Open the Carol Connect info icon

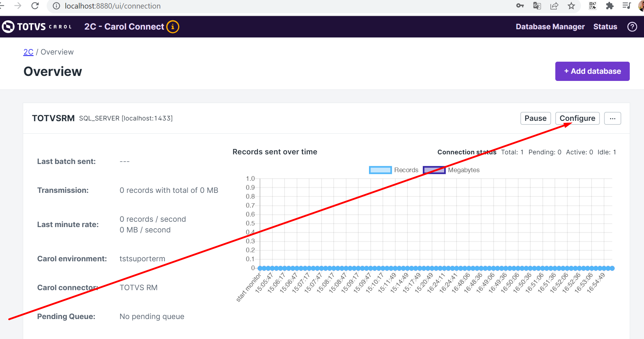[173, 27]
